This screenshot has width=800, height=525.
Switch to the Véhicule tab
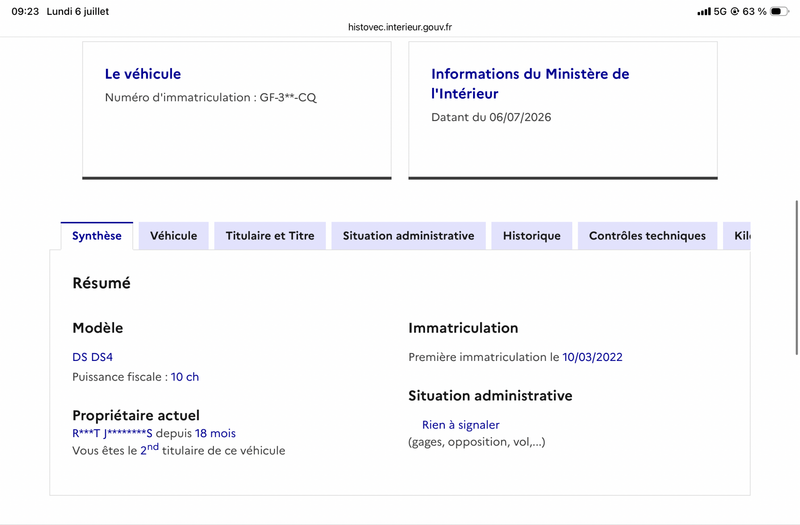coord(173,236)
